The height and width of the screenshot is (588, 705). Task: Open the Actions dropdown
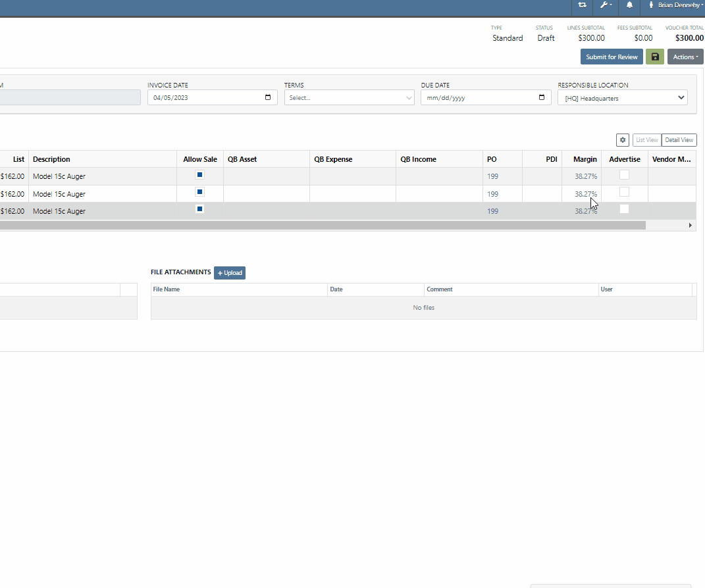coord(685,57)
